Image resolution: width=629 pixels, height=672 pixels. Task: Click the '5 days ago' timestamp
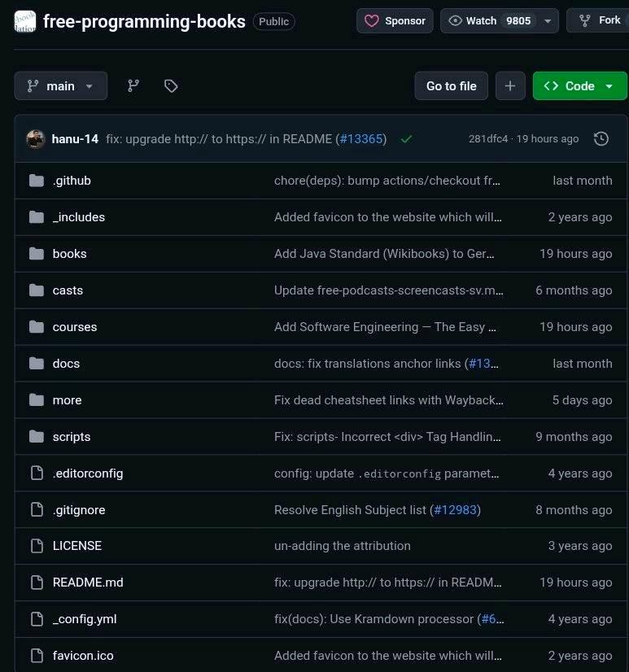pos(582,400)
